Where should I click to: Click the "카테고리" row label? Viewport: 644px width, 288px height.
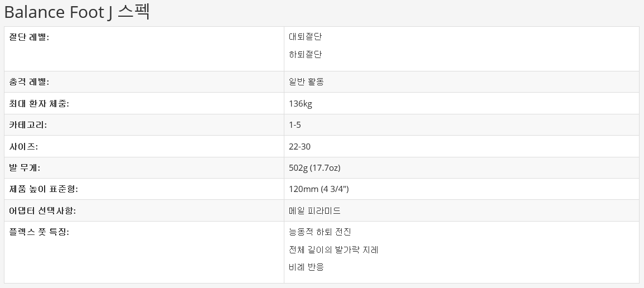[x=28, y=125]
